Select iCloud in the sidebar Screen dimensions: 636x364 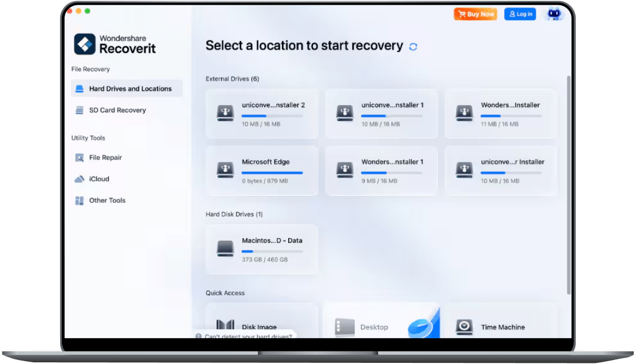(127, 179)
